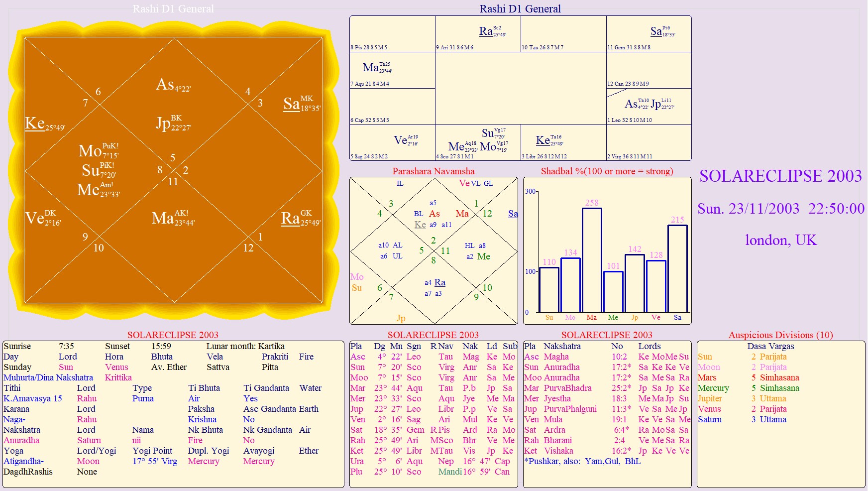Select 'PurvaPhalguni' in the Nakshatra table
The height and width of the screenshot is (491, 868).
pyautogui.click(x=570, y=409)
